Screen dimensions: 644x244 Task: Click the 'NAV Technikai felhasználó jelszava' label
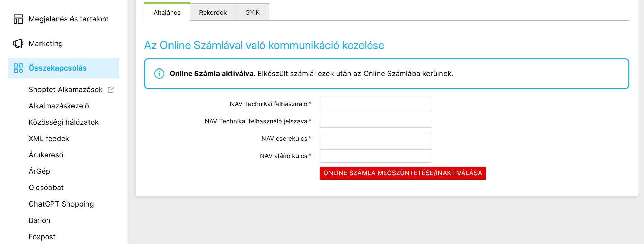point(256,121)
